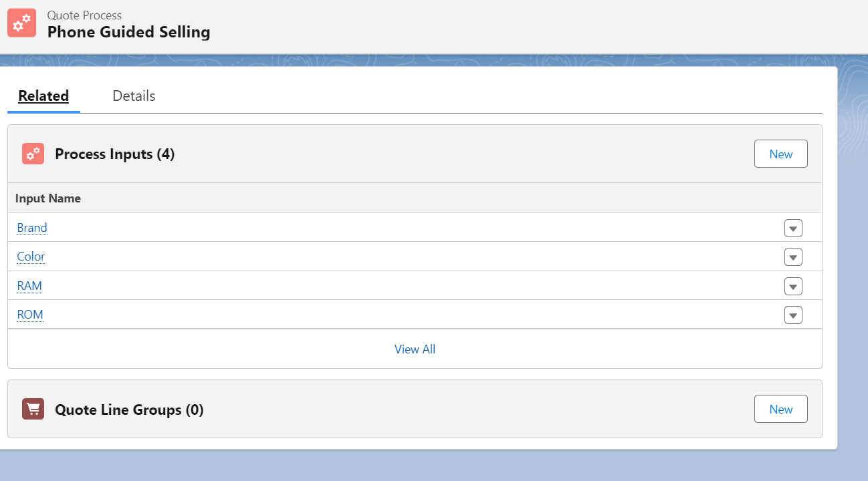Open the RAM process input record
The image size is (868, 481).
pyautogui.click(x=29, y=286)
